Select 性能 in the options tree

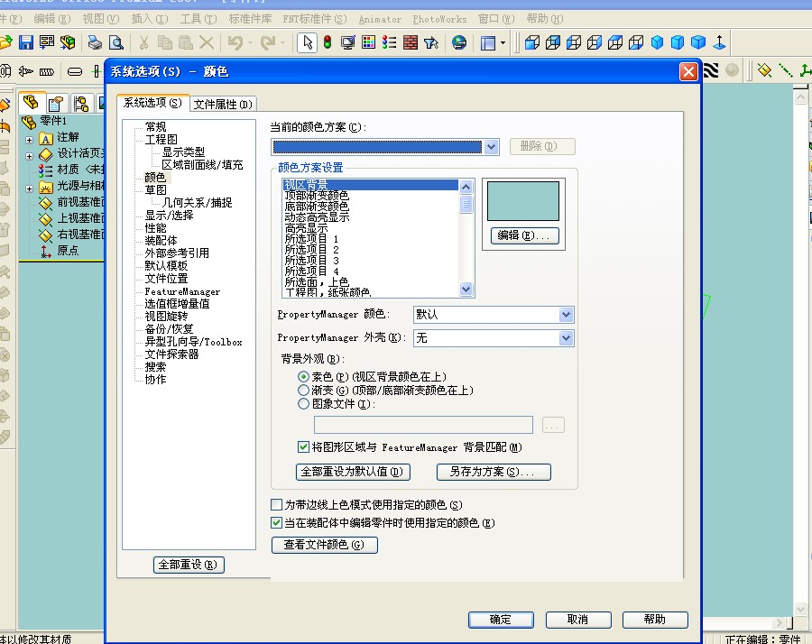coord(156,228)
